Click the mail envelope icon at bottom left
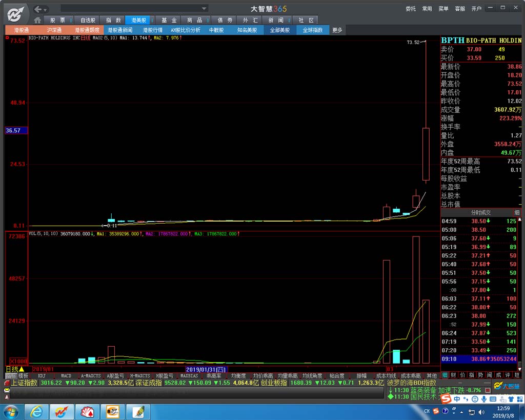The image size is (525, 420). tap(7, 390)
